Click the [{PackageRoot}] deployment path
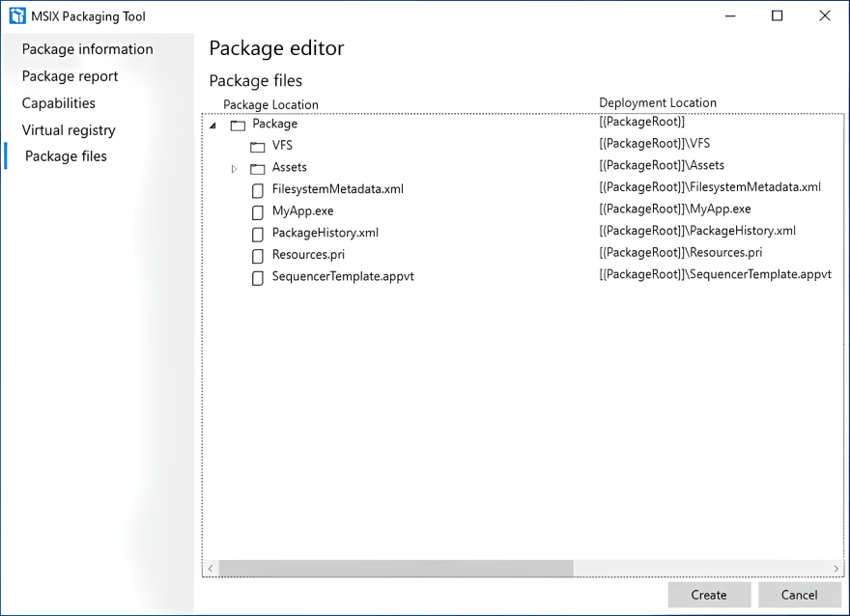This screenshot has width=850, height=616. coord(641,122)
